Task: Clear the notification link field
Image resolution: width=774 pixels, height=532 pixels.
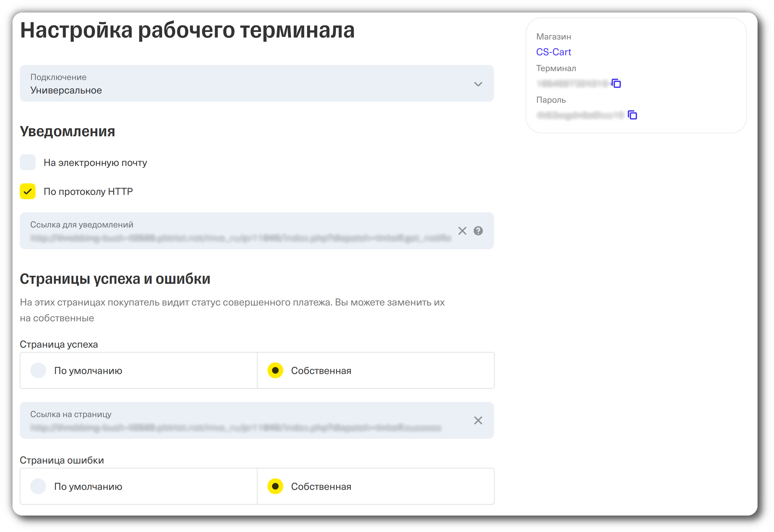Action: coord(462,231)
